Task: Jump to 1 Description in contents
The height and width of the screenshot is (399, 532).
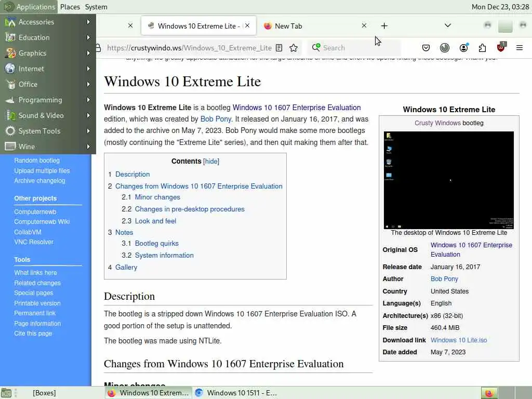Action: pyautogui.click(x=132, y=175)
